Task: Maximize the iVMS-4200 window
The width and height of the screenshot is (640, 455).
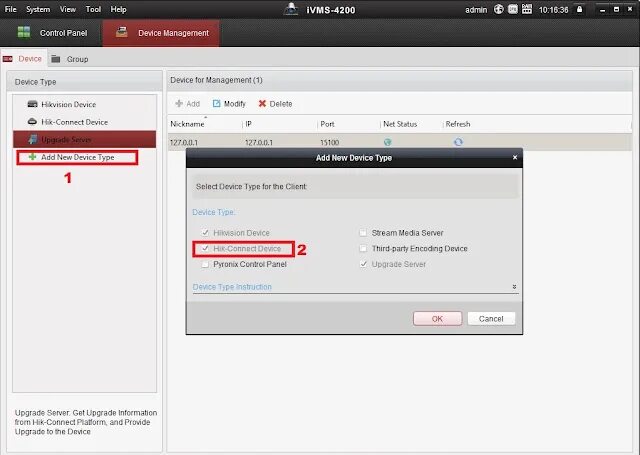Action: coord(616,9)
